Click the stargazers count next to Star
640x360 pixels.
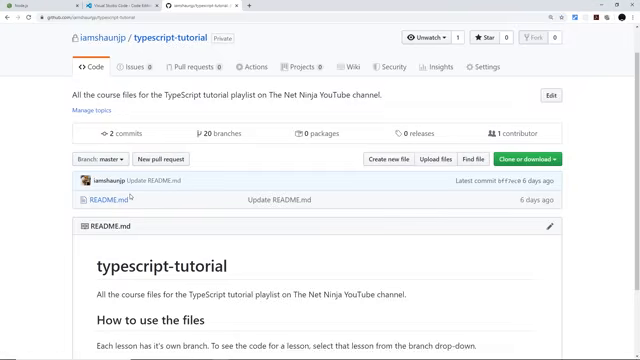point(506,38)
